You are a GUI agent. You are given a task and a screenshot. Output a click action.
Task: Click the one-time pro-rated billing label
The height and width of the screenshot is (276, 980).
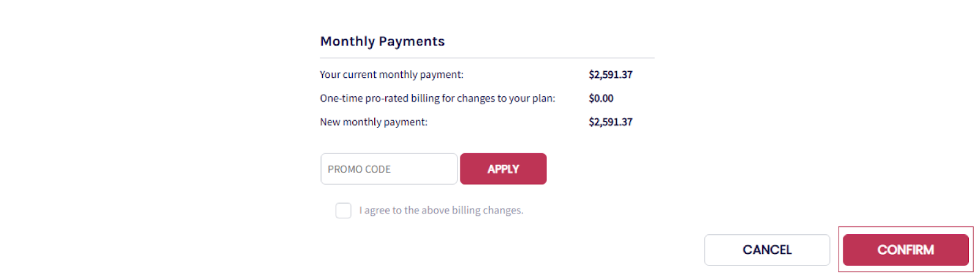pos(437,98)
